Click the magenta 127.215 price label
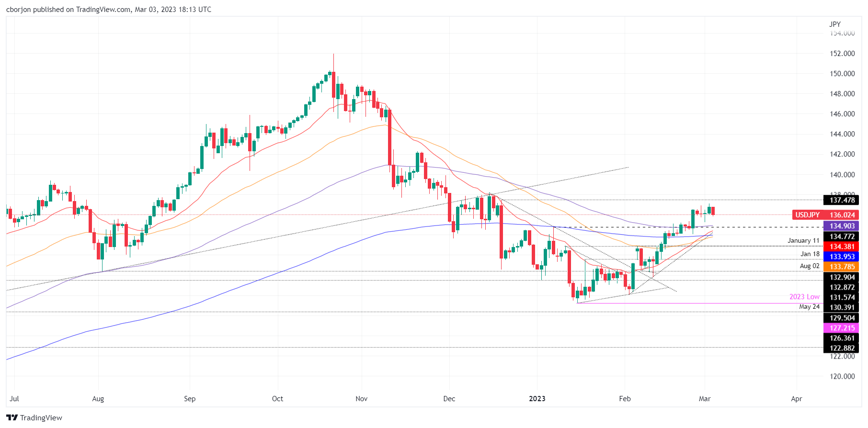This screenshot has height=428, width=868. click(x=842, y=328)
